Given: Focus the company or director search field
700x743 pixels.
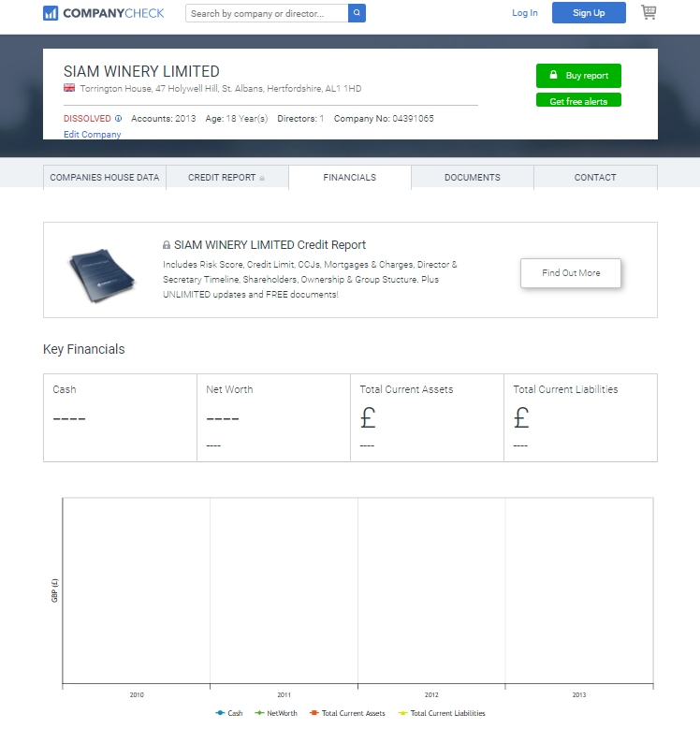Looking at the screenshot, I should click(x=267, y=13).
